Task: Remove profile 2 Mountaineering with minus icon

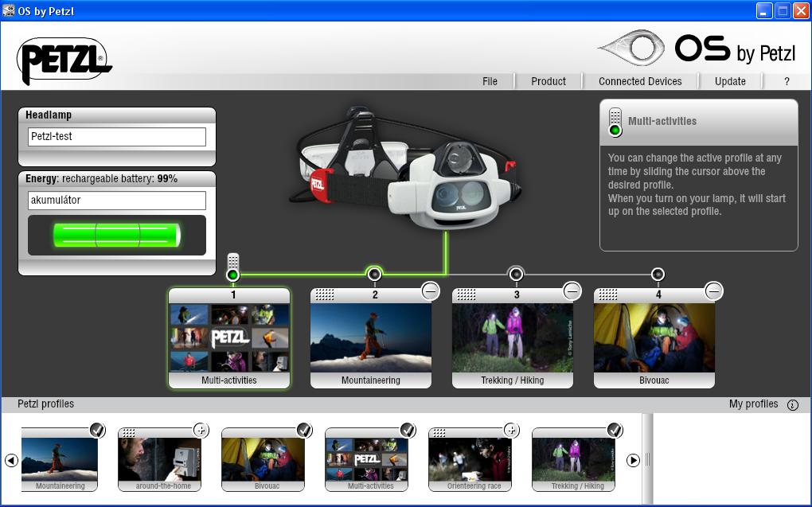Action: click(430, 291)
